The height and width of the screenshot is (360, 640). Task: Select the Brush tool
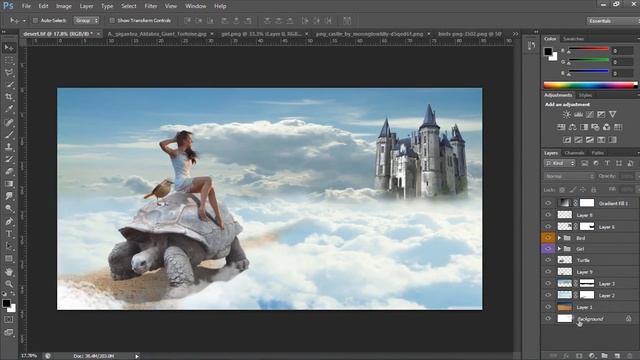coord(9,134)
